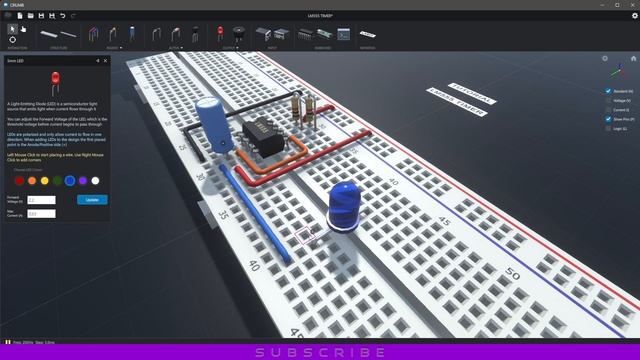Screen dimensions: 640x360
Task: Expand the Passive components dropdown arrow
Action: (x=121, y=48)
